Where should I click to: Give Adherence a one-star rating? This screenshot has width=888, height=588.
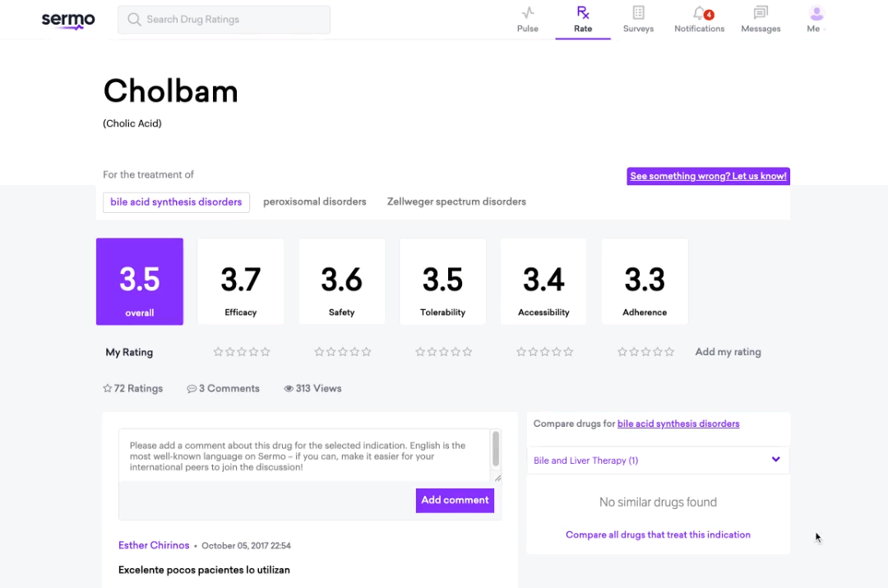[x=622, y=352]
